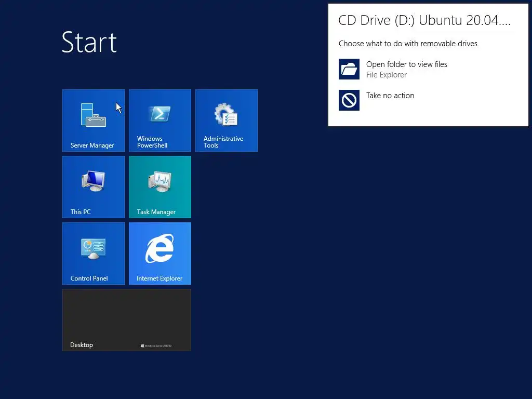The width and height of the screenshot is (532, 399).
Task: Click 'Choose what to do with removable drives' text
Action: pyautogui.click(x=408, y=44)
